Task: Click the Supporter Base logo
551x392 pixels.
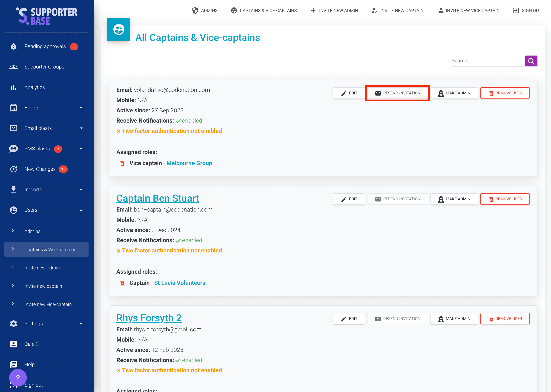Action: pos(46,16)
